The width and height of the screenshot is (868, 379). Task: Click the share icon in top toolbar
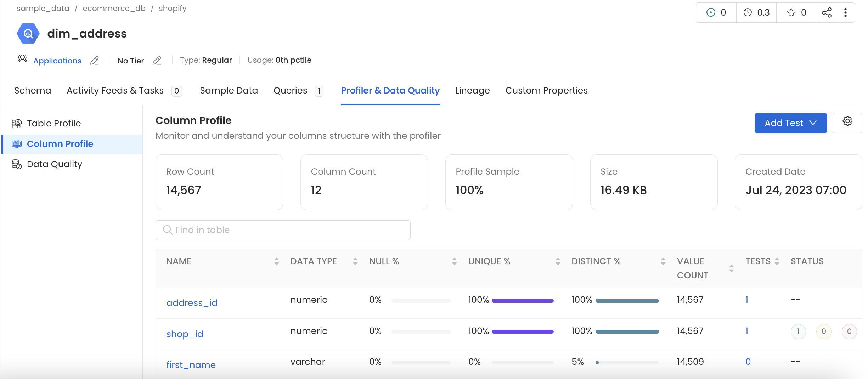pyautogui.click(x=826, y=13)
